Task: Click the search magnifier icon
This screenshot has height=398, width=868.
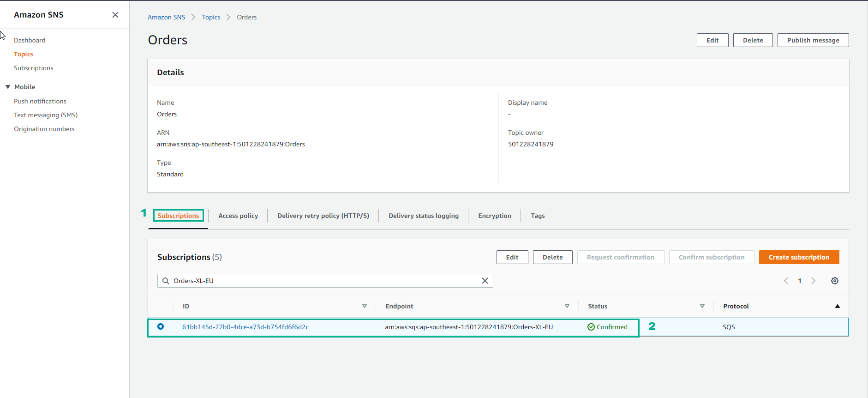Action: tap(166, 281)
